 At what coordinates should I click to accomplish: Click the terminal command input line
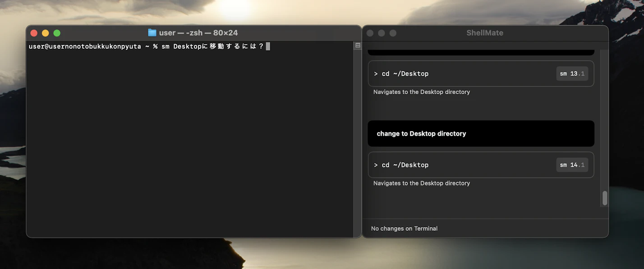pyautogui.click(x=180, y=46)
